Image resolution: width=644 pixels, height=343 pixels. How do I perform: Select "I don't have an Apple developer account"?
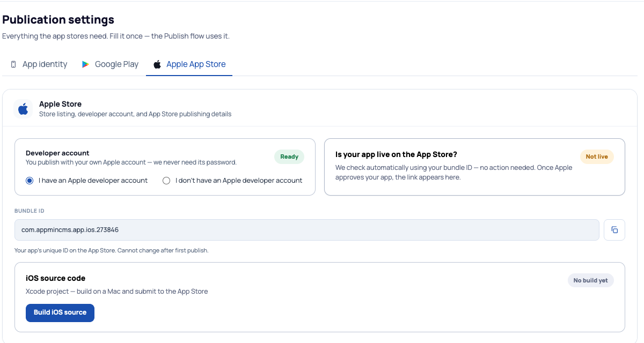(x=166, y=181)
